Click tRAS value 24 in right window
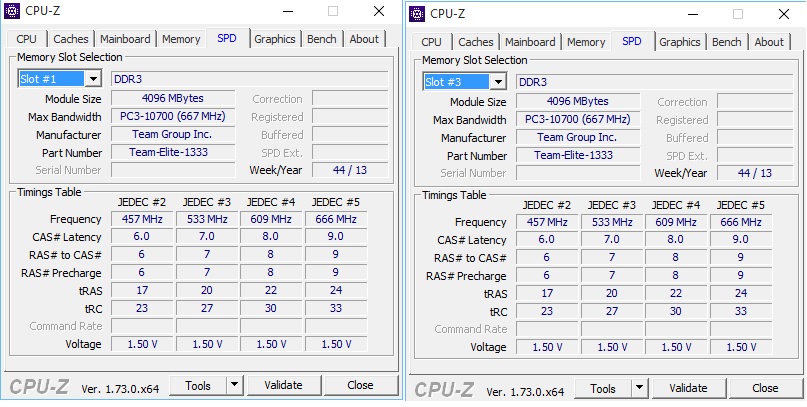 [x=741, y=293]
